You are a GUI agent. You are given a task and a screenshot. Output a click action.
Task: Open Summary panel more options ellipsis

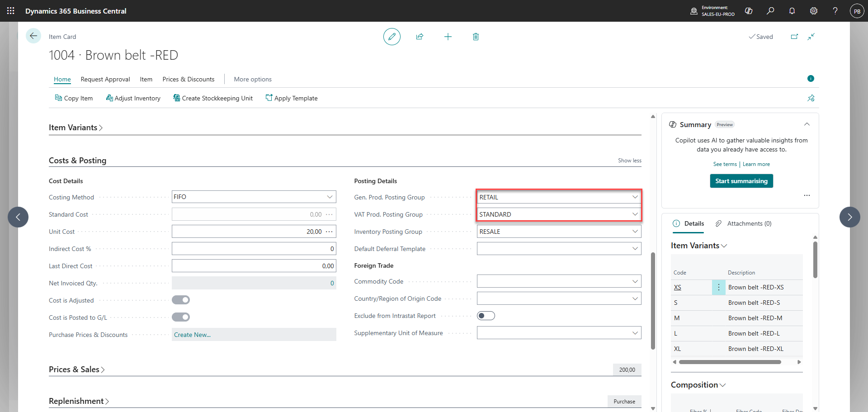(x=807, y=195)
